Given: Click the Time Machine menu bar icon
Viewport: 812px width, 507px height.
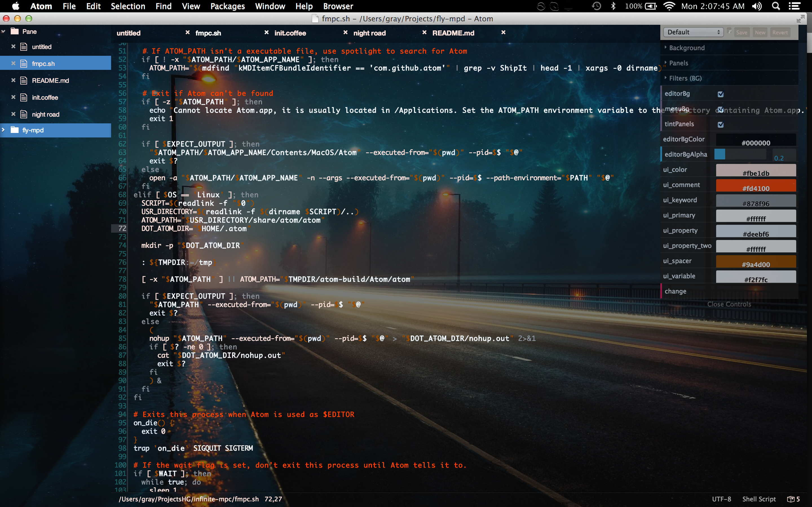Looking at the screenshot, I should point(596,6).
